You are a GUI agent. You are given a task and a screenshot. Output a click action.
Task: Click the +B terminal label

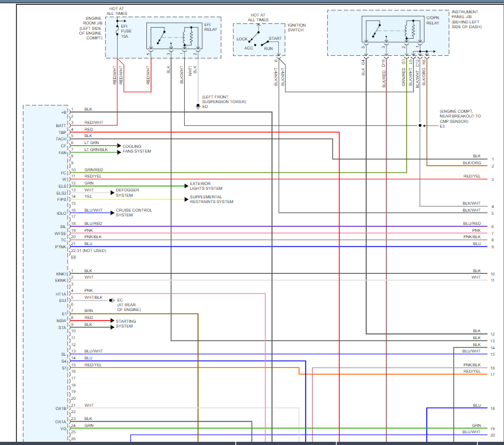point(64,112)
